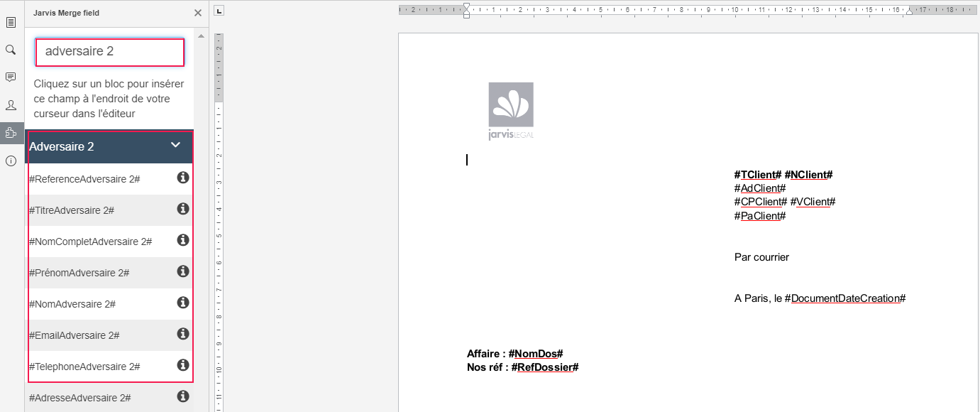This screenshot has width=980, height=412.
Task: Open the document headings sidebar icon
Action: 11,23
